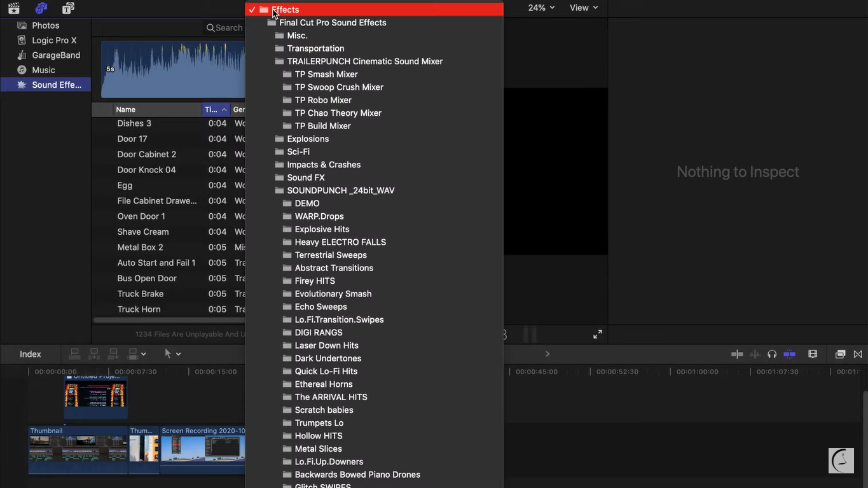Screen dimensions: 868x488
Task: Enable solo with the headphones icon
Action: coord(773,353)
